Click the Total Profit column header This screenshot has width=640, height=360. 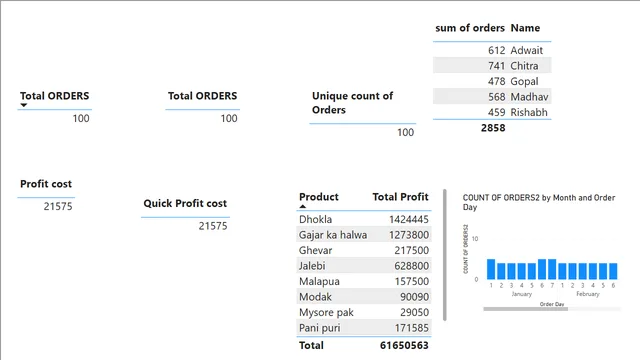click(400, 197)
